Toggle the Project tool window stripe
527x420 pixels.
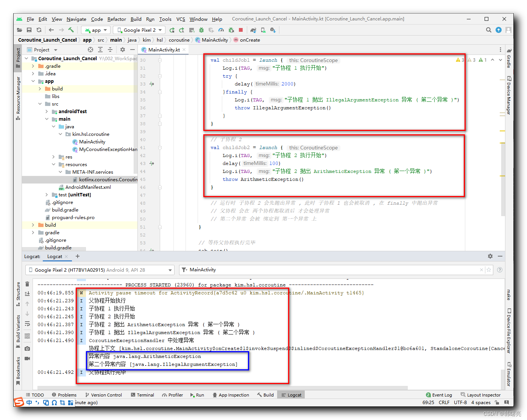[18, 58]
